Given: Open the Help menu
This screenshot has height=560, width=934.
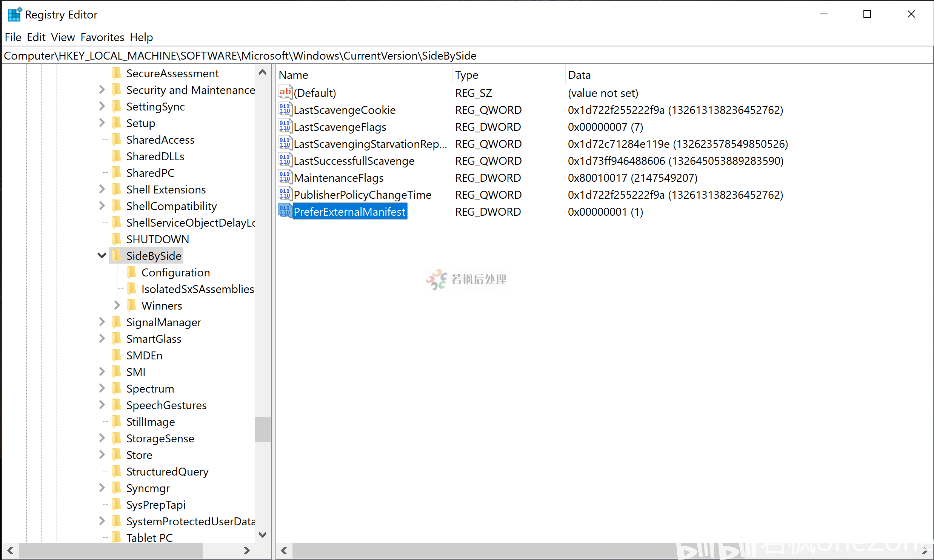Looking at the screenshot, I should pos(141,37).
